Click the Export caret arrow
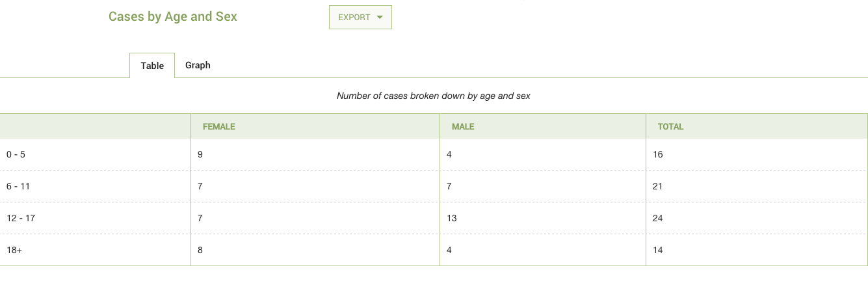The height and width of the screenshot is (287, 868). 380,18
